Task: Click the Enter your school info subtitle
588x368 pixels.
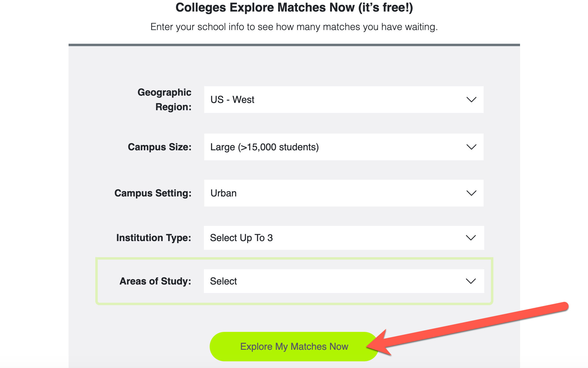Action: (x=294, y=27)
